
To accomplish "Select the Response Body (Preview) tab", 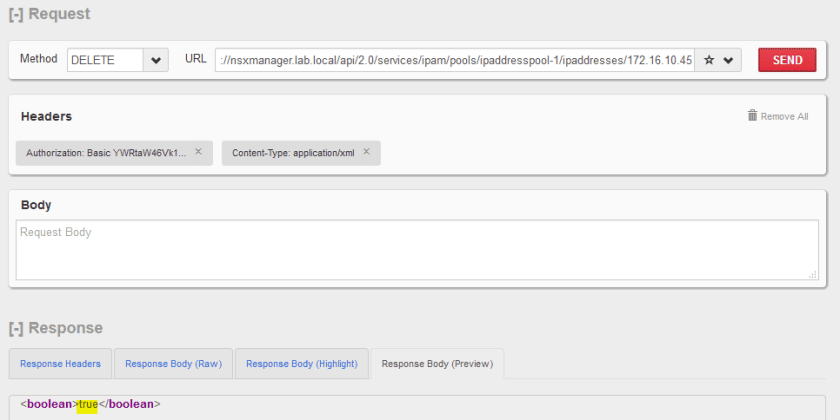I will point(437,364).
